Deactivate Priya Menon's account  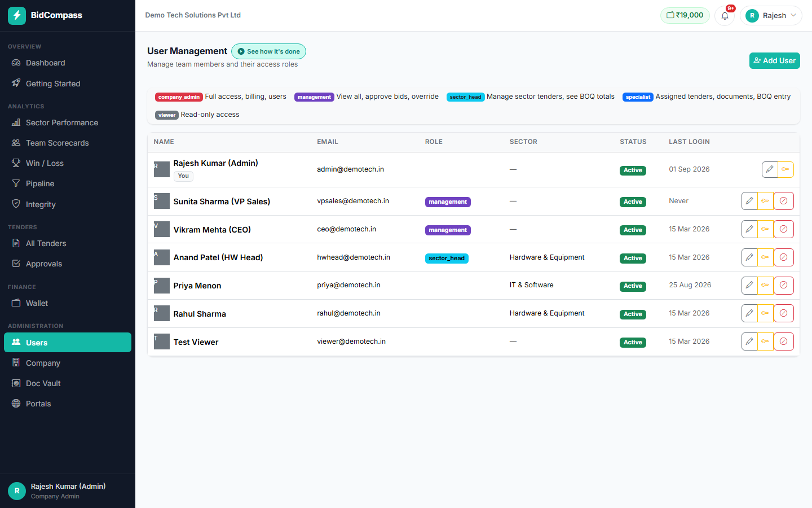(784, 285)
